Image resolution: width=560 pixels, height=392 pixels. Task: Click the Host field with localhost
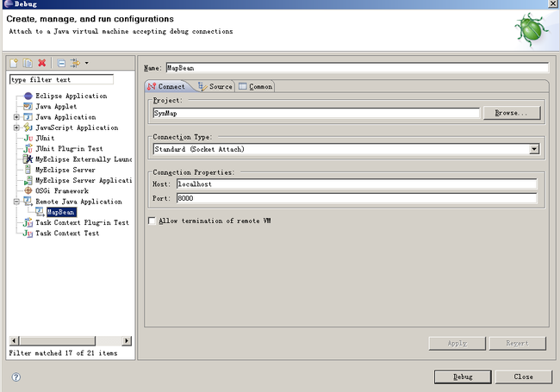click(357, 184)
